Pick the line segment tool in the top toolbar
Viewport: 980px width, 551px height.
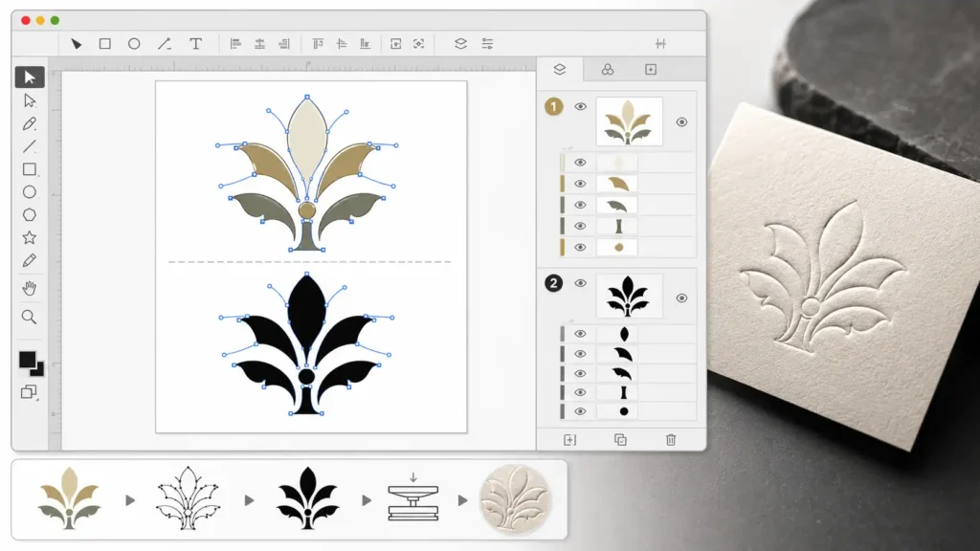tap(165, 44)
